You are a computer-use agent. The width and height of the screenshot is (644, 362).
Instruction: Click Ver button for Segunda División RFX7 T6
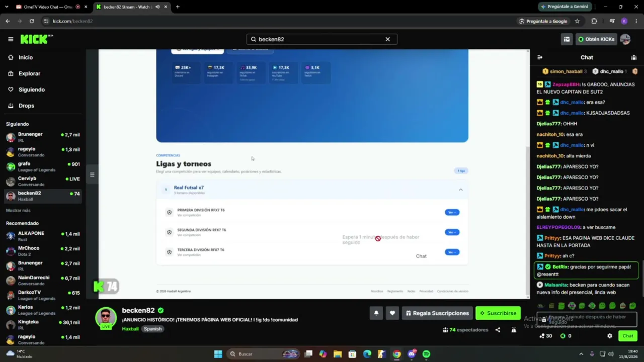click(x=452, y=232)
